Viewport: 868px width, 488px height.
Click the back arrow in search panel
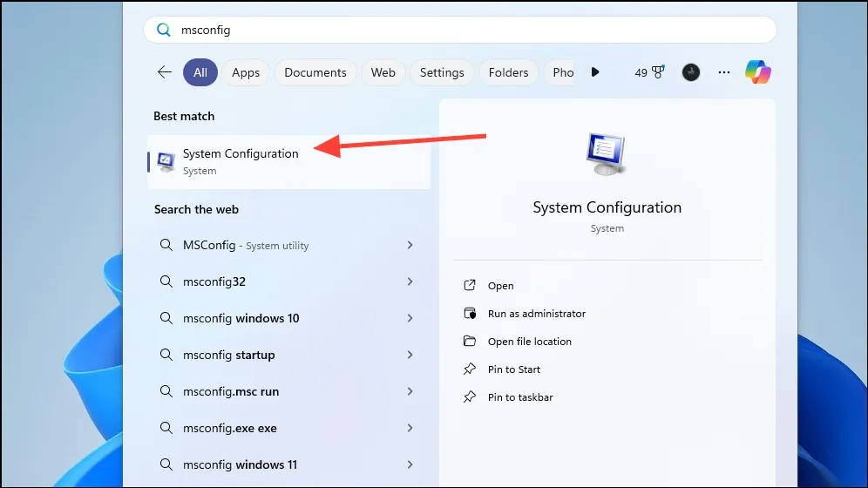pos(164,72)
